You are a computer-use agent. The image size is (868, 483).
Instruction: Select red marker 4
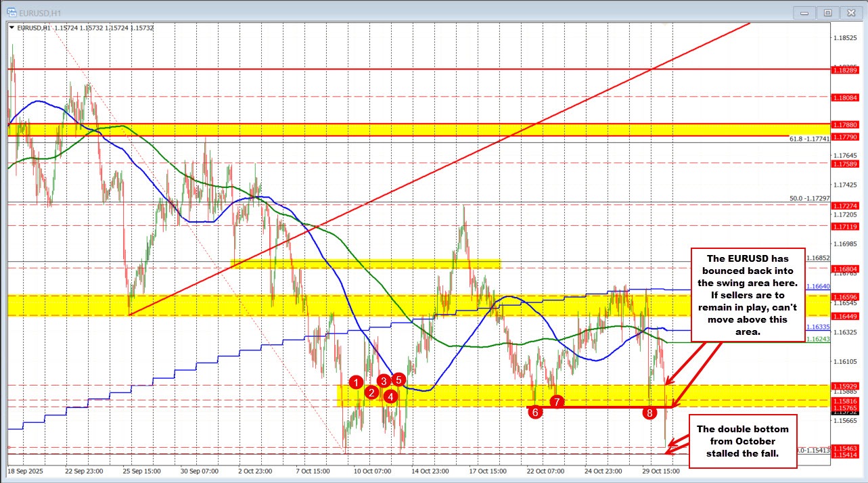pos(390,396)
